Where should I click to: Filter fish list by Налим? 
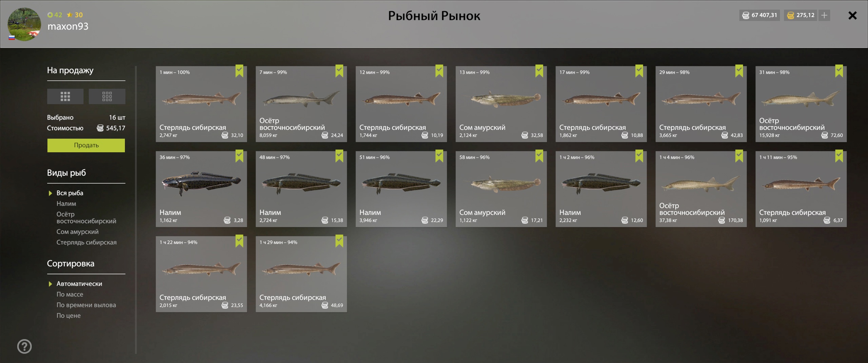(66, 204)
